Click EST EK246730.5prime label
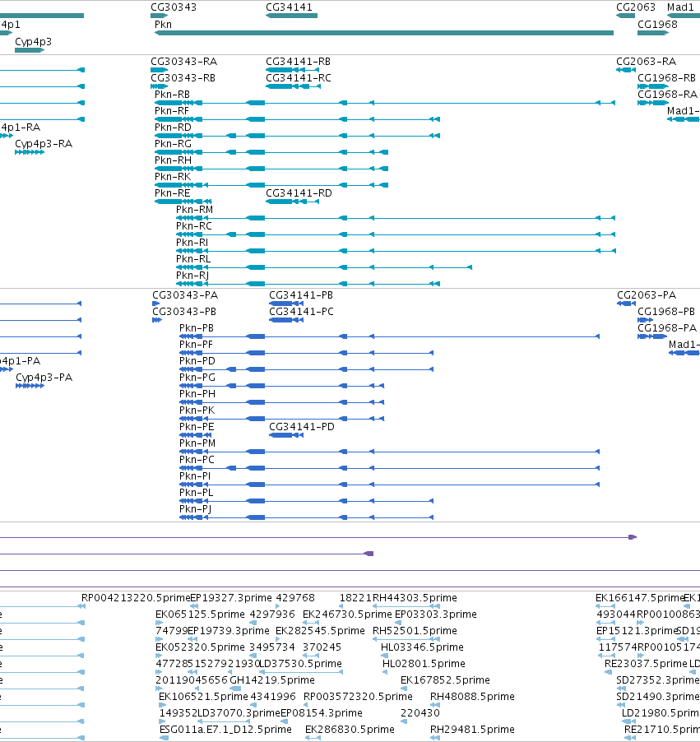Image resolution: width=700 pixels, height=742 pixels. tap(347, 614)
